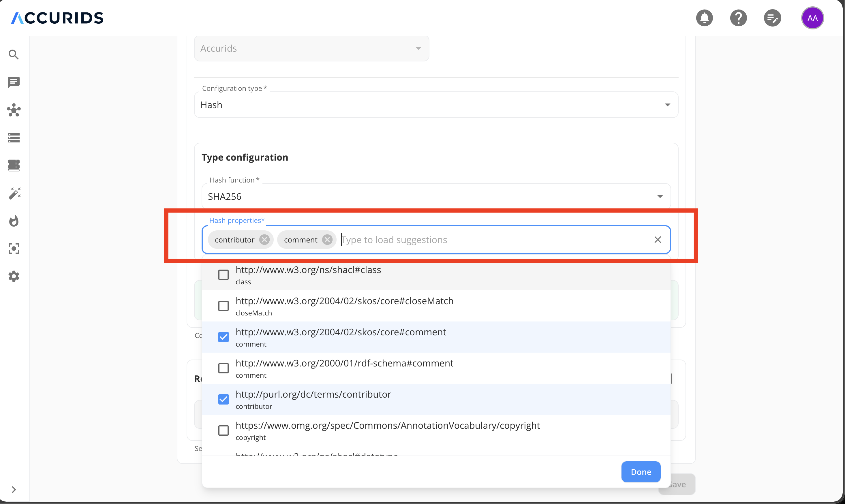This screenshot has width=845, height=504.
Task: Open the Configuration type Hash dropdown
Action: tap(436, 105)
